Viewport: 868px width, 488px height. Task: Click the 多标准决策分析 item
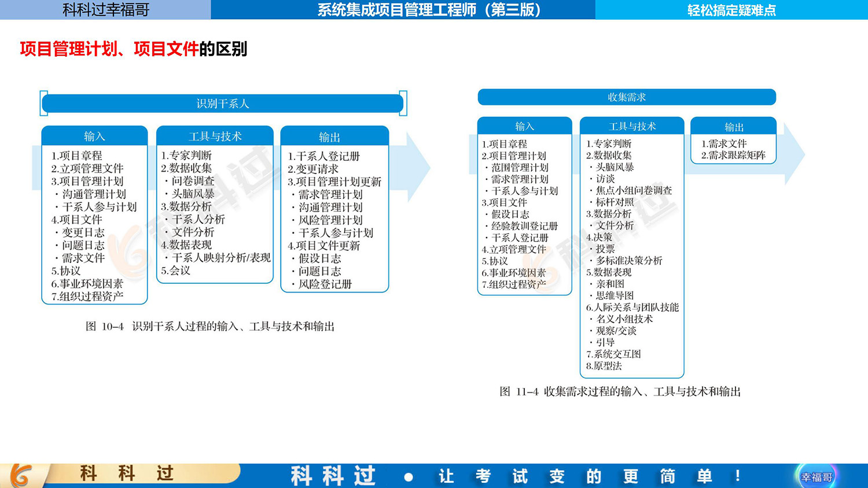pos(629,260)
